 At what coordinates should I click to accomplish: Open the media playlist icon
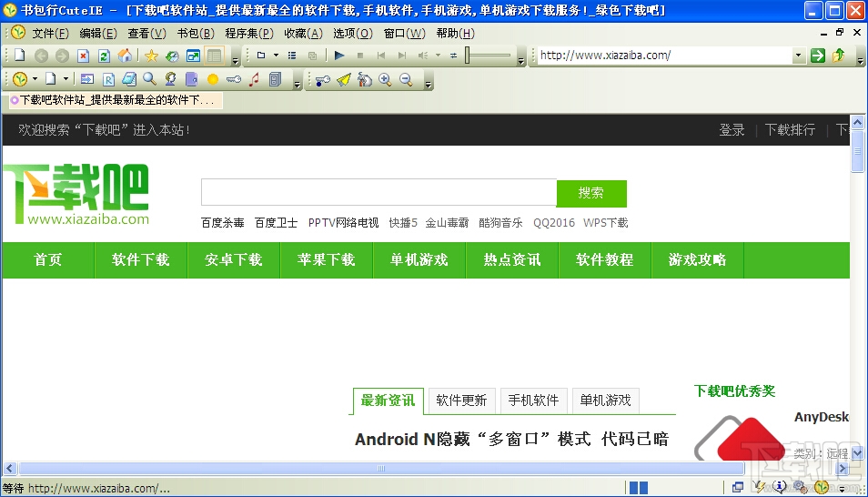click(x=292, y=56)
